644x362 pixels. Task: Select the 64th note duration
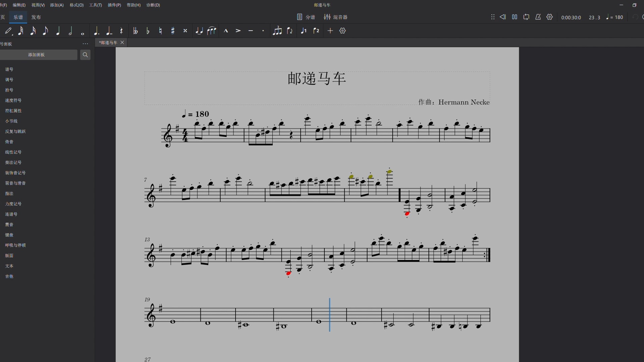tap(20, 31)
